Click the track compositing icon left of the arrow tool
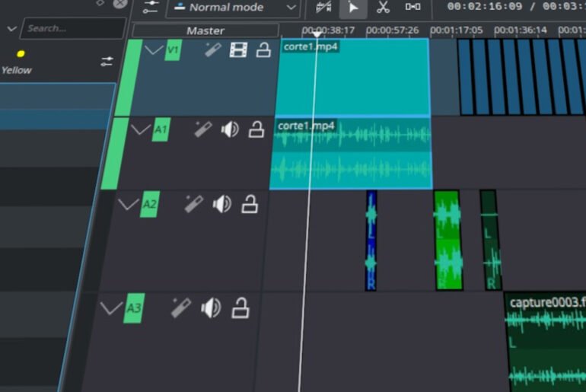586x392 pixels. click(323, 8)
